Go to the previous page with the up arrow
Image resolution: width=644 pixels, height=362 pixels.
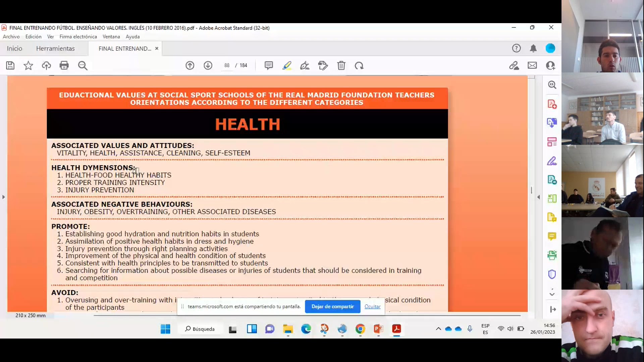tap(190, 65)
